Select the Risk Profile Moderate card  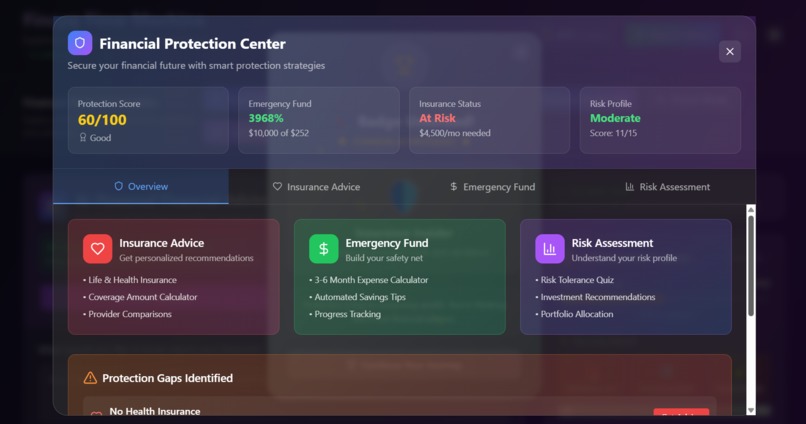[660, 120]
